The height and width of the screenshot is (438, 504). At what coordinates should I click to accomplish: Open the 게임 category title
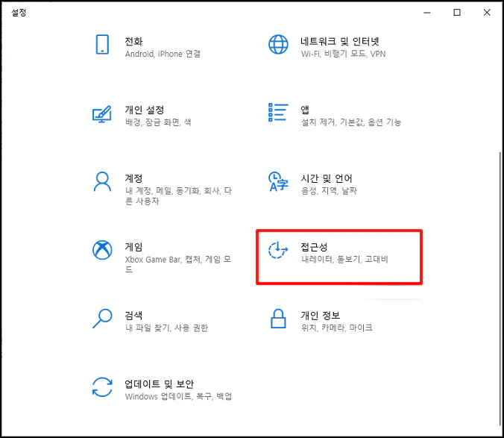click(133, 247)
